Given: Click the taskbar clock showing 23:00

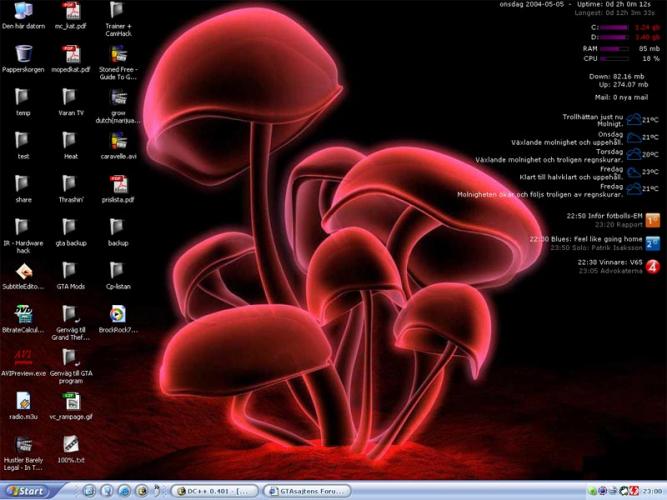Looking at the screenshot, I should (652, 491).
